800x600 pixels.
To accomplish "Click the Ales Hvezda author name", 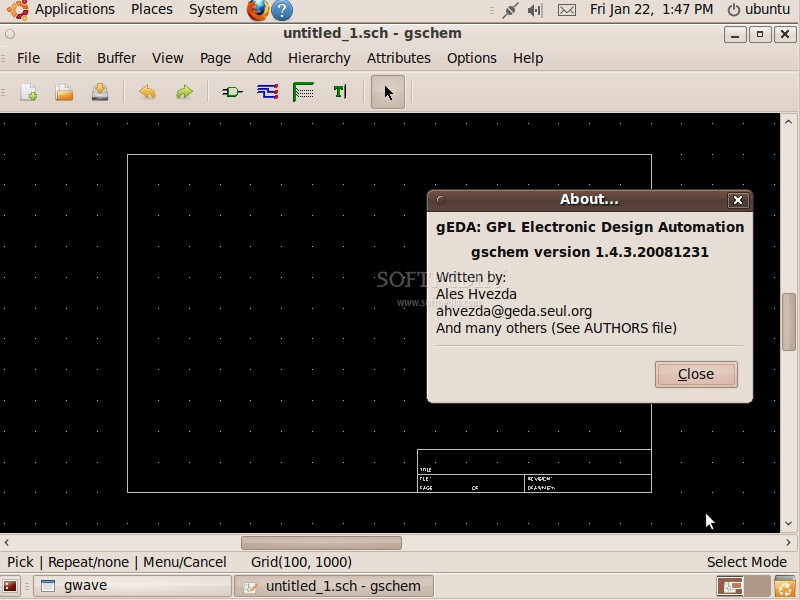I will click(476, 294).
